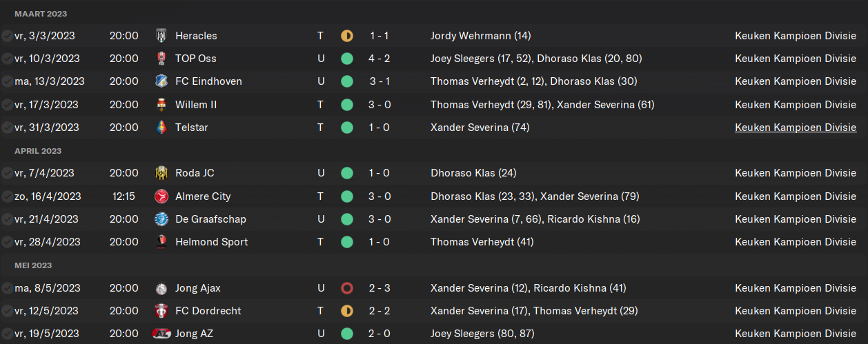Toggle the checkmark beside the 3/3/2023 fixture
Image resolution: width=868 pixels, height=344 pixels.
click(x=6, y=36)
